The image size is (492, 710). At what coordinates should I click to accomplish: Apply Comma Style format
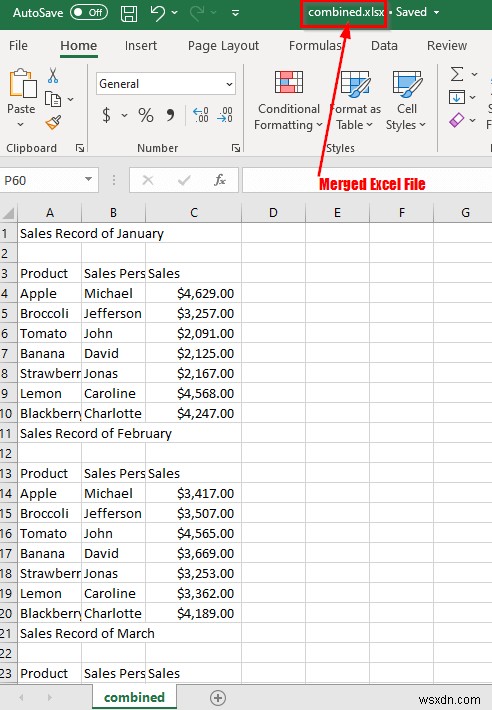171,115
